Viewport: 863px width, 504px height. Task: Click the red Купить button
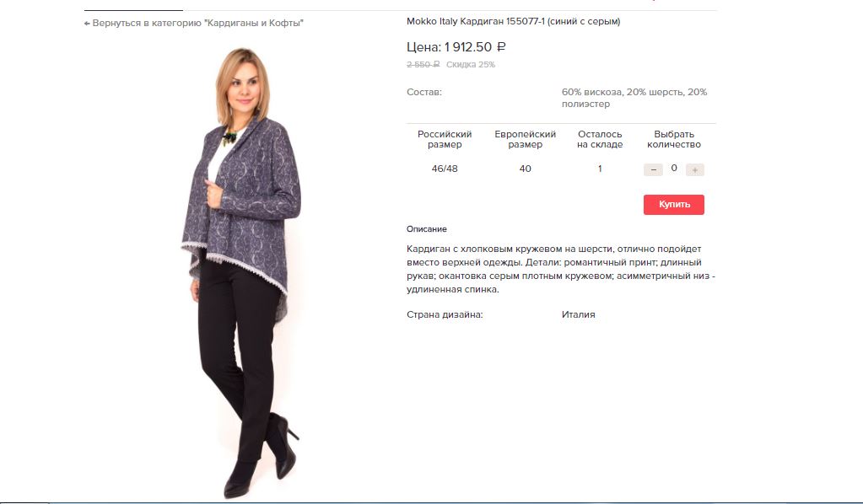coord(674,205)
